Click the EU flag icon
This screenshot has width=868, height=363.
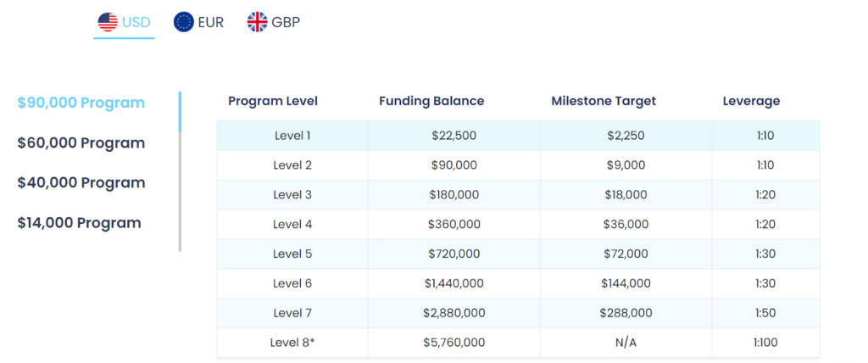point(183,22)
